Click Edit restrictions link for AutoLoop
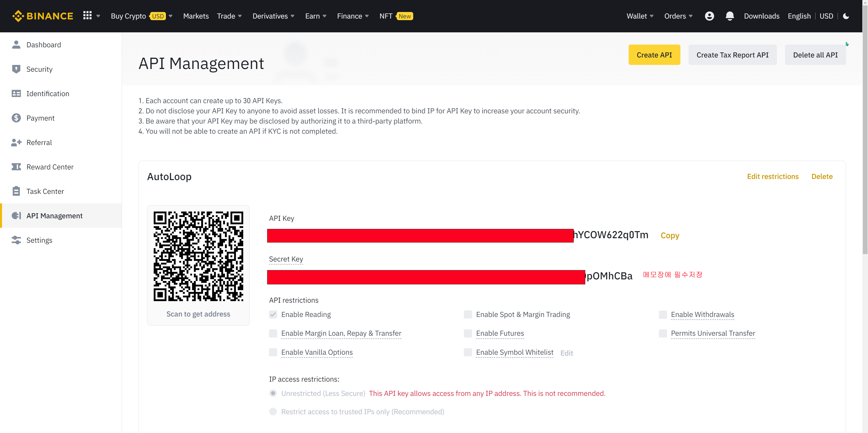 point(772,177)
